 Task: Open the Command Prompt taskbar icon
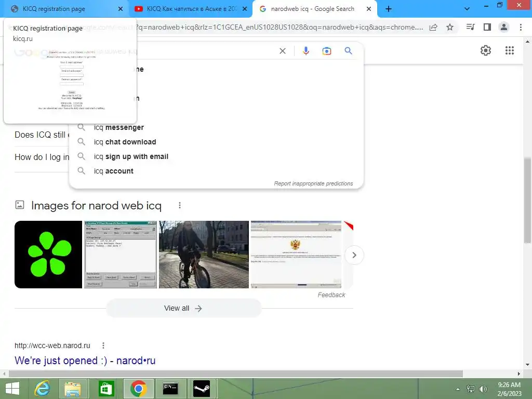[x=170, y=389]
